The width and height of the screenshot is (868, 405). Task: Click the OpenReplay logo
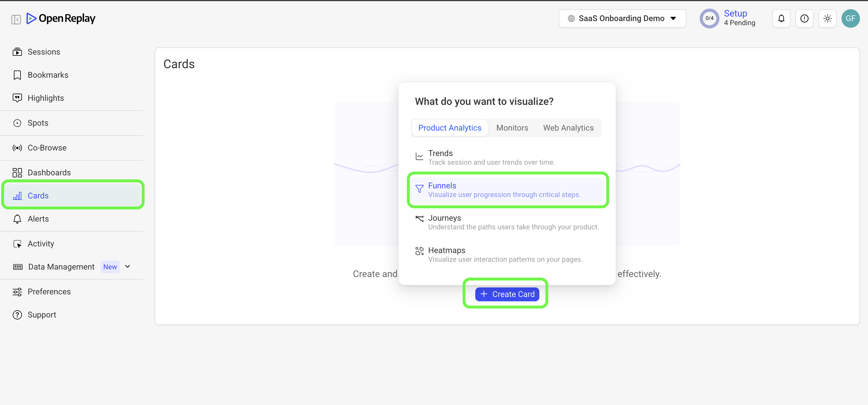61,18
